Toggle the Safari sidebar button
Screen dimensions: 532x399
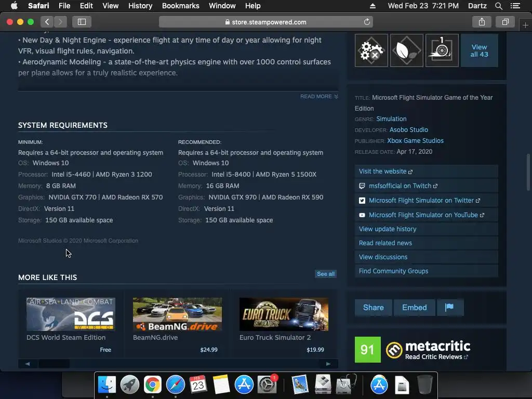click(x=82, y=22)
